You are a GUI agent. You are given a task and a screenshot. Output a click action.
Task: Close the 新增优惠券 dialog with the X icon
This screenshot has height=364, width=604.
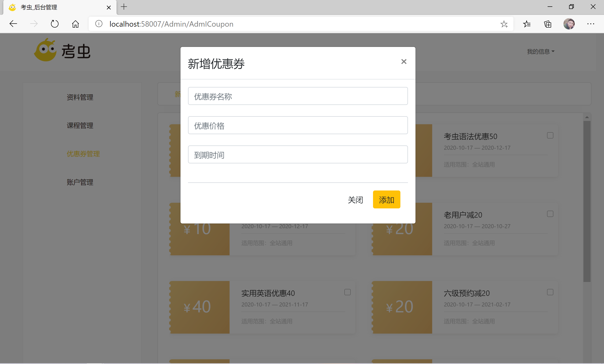[403, 62]
